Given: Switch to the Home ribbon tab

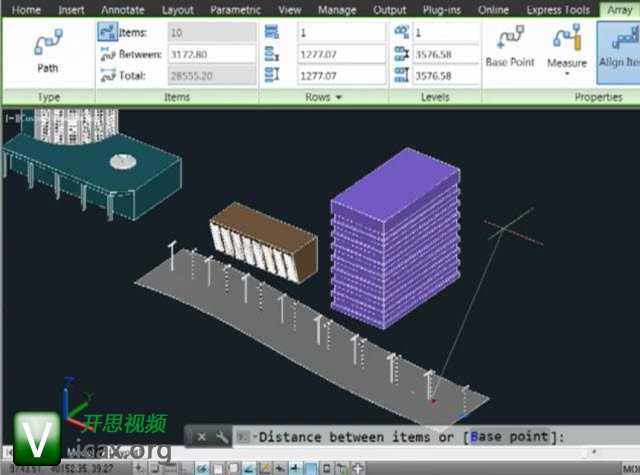Looking at the screenshot, I should point(26,10).
